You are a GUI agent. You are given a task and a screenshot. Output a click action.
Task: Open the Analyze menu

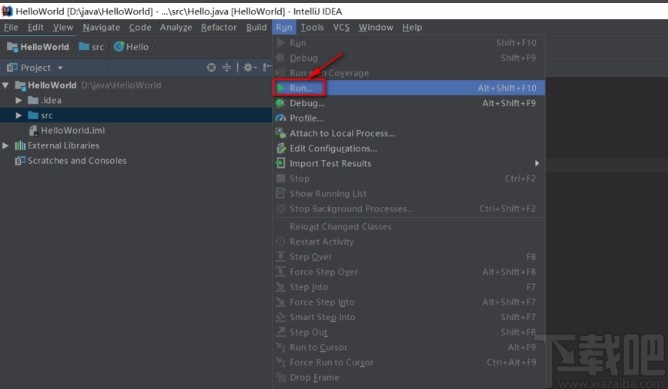tap(176, 27)
